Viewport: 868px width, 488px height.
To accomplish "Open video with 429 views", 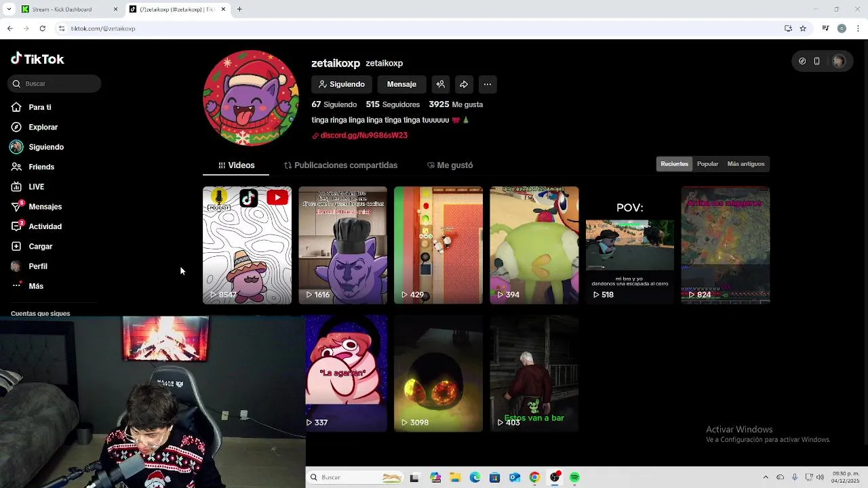I will tap(438, 245).
